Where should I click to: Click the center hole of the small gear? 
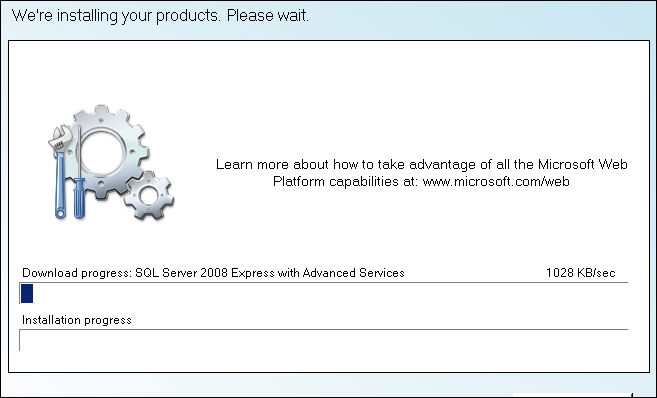[x=149, y=196]
